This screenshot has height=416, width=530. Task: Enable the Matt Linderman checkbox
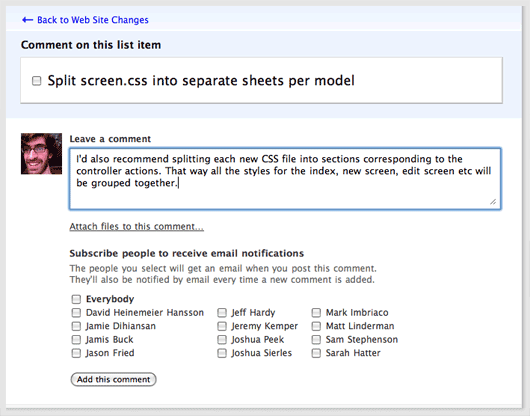tap(316, 326)
